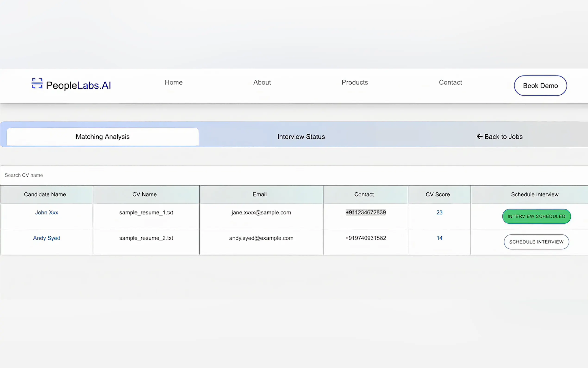Image resolution: width=588 pixels, height=368 pixels.
Task: Click the Back to Jobs arrow icon
Action: pos(479,136)
